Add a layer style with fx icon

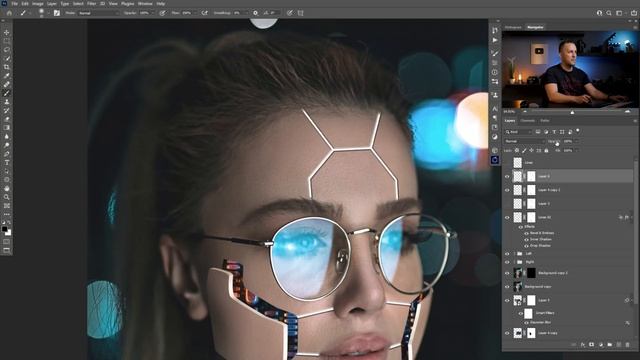[582, 345]
